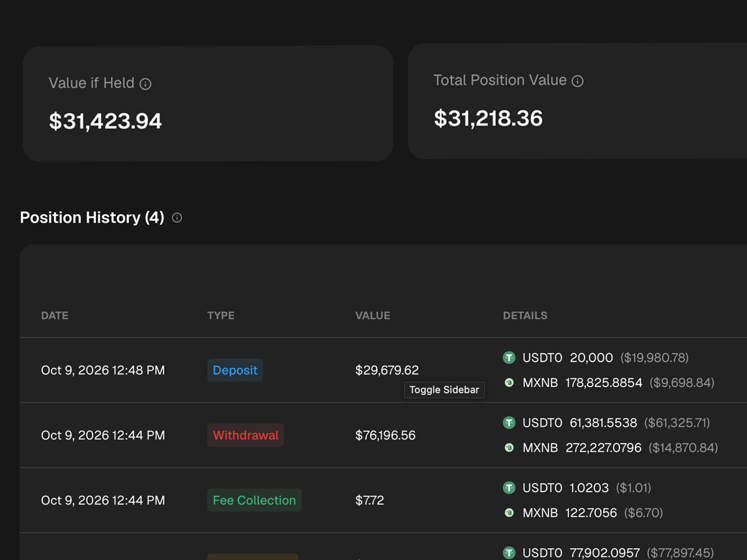Click the ($9,698.84) dollar value
Screen dimensions: 747x560
point(682,383)
